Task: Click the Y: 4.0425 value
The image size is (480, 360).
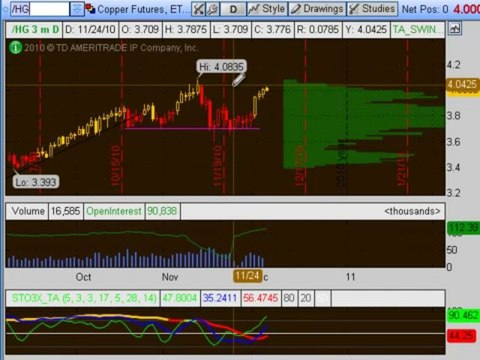Action: (366, 29)
